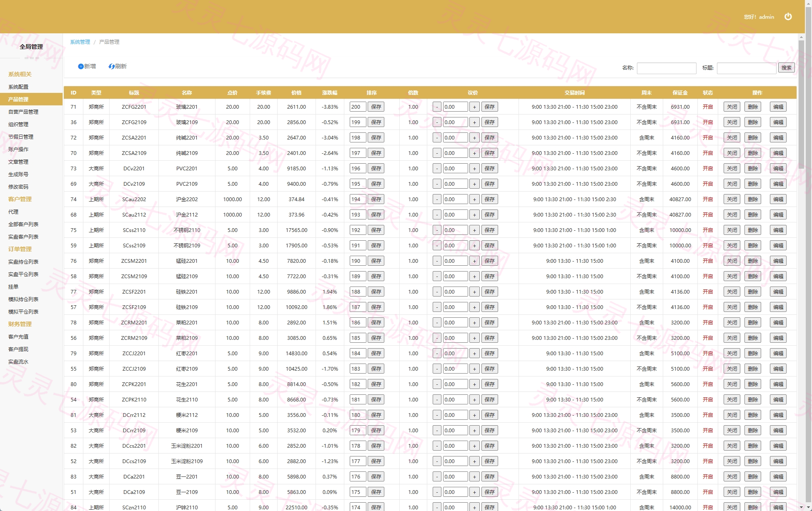This screenshot has height=511, width=812.
Task: Click 标题 column header
Action: point(134,93)
